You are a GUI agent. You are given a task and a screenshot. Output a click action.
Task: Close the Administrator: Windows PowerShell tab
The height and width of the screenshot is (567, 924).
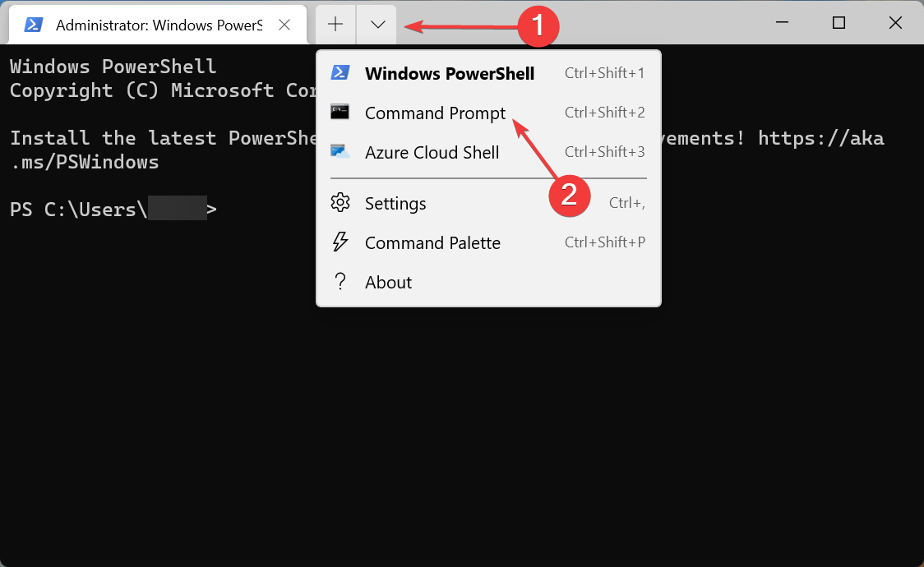(x=284, y=25)
